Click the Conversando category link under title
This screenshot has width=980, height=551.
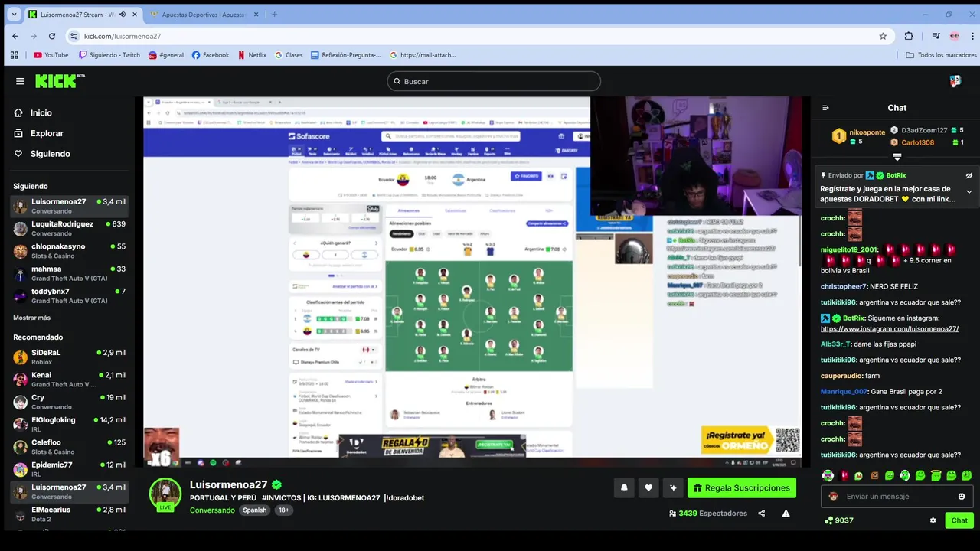(x=212, y=510)
